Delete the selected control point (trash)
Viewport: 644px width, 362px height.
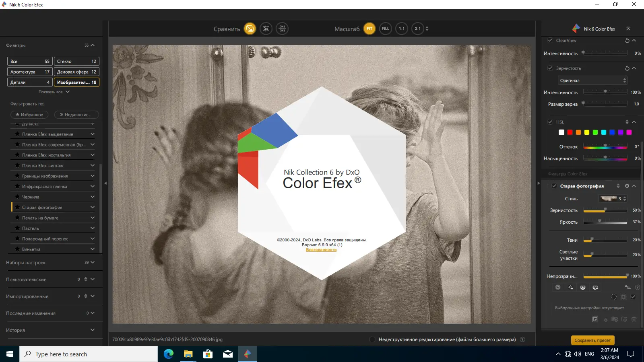(634, 319)
